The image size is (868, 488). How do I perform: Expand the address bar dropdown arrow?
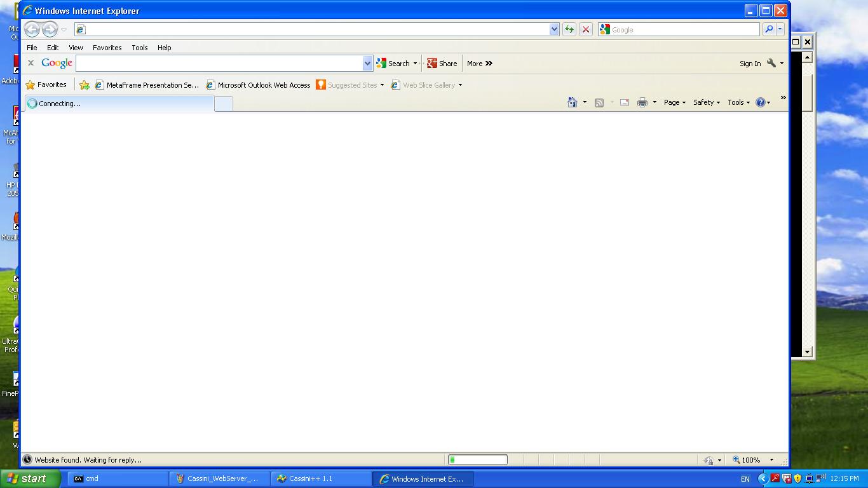pos(554,29)
